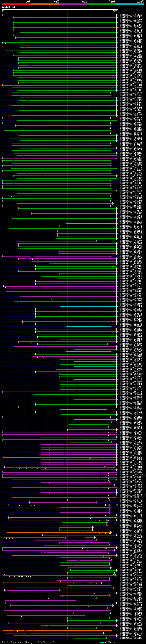Select hit UniRef100_A4S749

pos(131,45)
